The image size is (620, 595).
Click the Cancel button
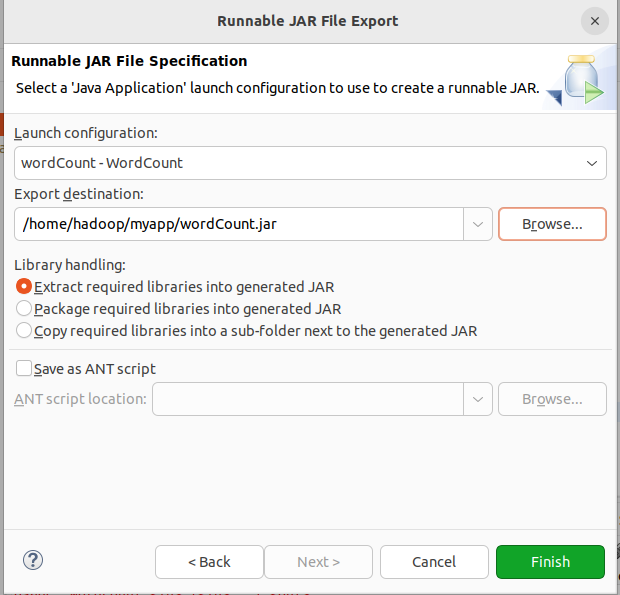(434, 561)
